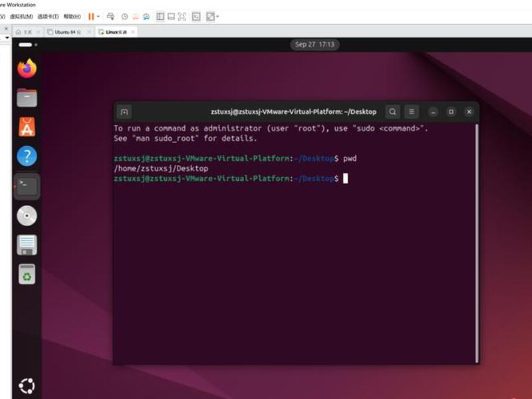532x399 pixels.
Task: Close the VMware library side panel
Action: tap(6, 29)
